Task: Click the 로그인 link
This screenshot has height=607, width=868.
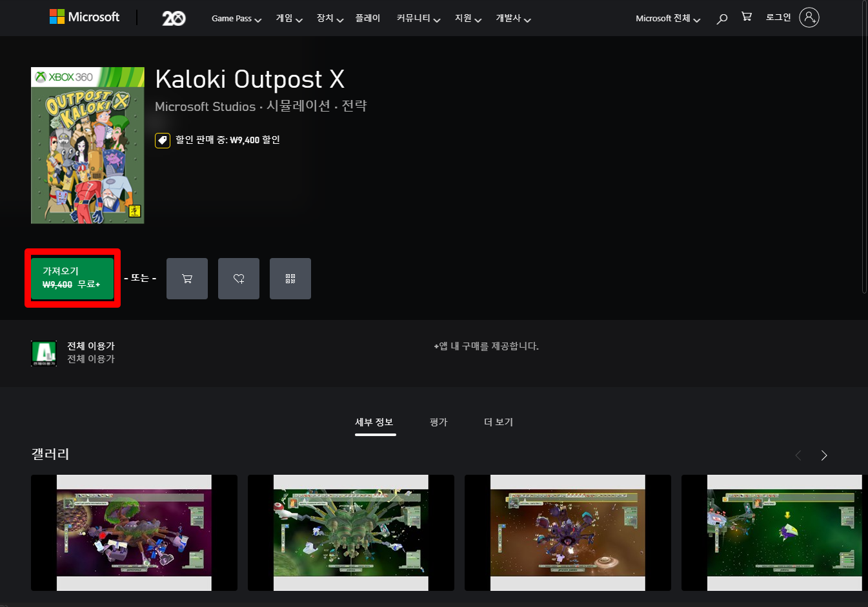Action: pyautogui.click(x=778, y=17)
